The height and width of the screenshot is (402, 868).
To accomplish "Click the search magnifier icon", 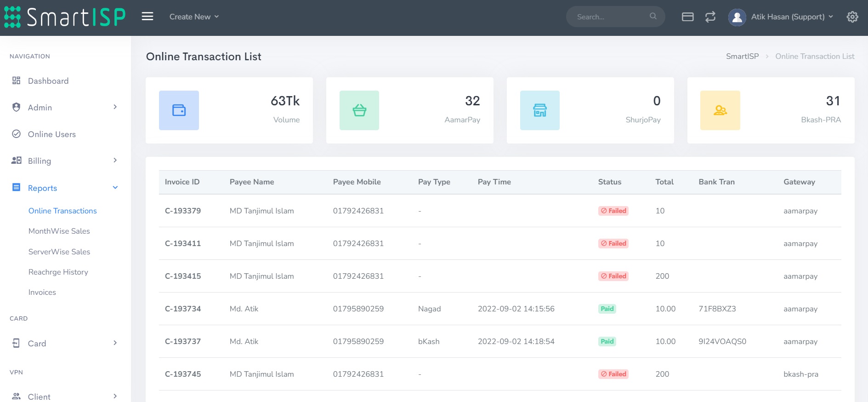I will pyautogui.click(x=653, y=17).
